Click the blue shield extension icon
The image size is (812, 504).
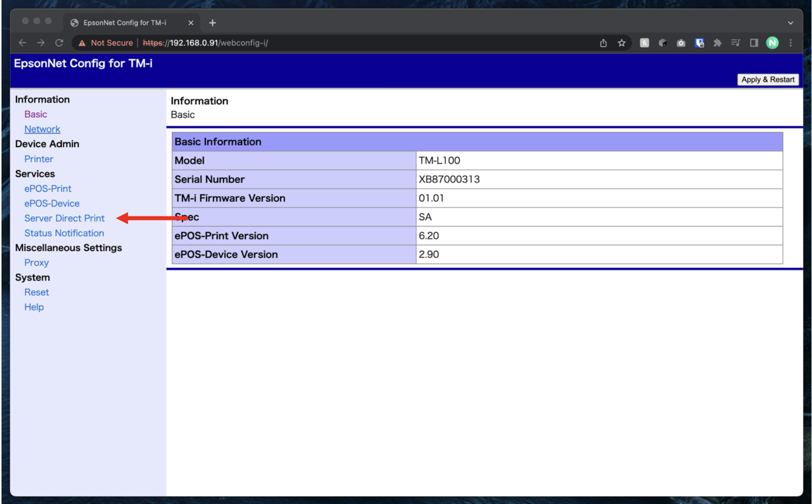pos(699,43)
